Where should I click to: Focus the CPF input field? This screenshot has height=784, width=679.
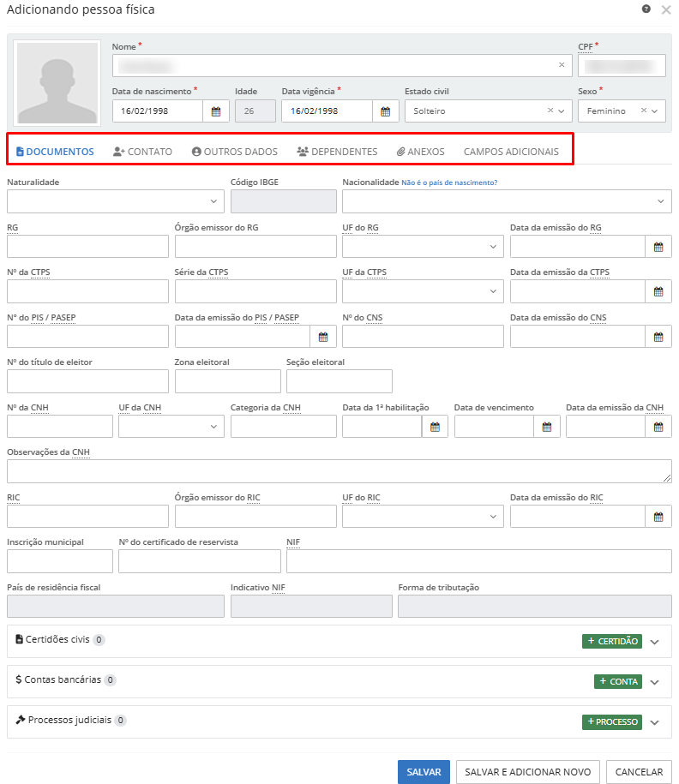click(x=622, y=65)
